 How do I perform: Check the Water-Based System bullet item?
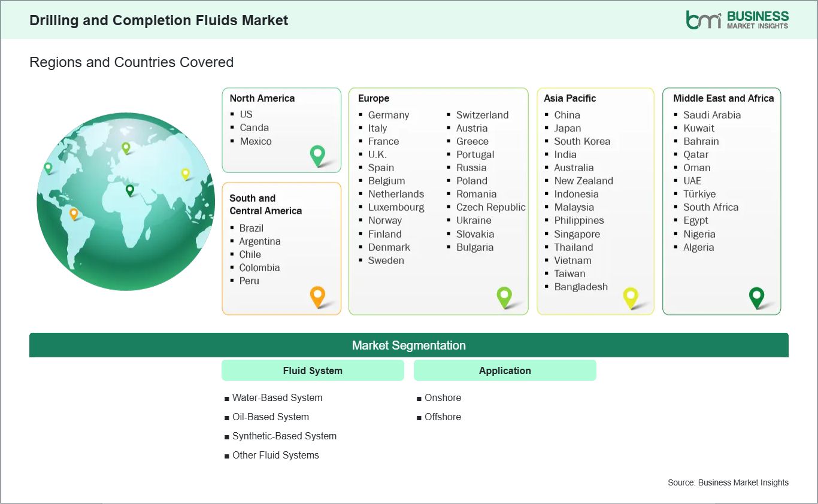coord(277,397)
